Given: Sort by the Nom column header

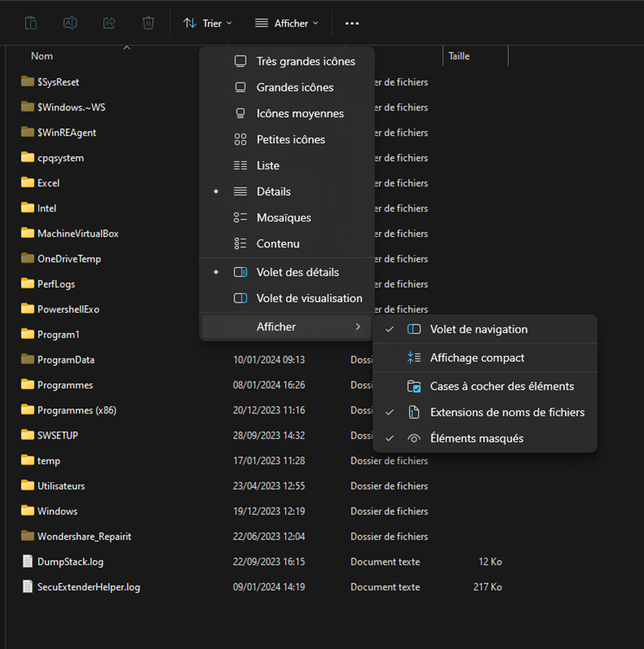Looking at the screenshot, I should pyautogui.click(x=42, y=57).
